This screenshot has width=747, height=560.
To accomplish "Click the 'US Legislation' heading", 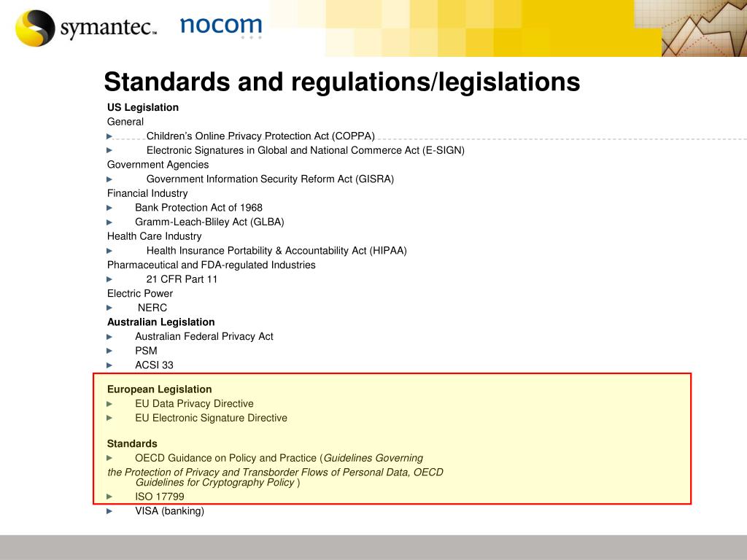I will tap(143, 108).
